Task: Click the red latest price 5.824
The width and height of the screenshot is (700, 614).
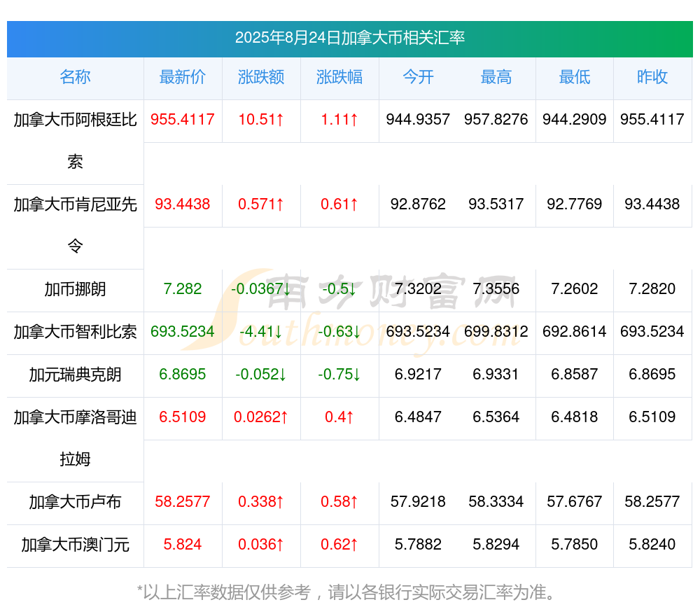Action: (x=183, y=545)
